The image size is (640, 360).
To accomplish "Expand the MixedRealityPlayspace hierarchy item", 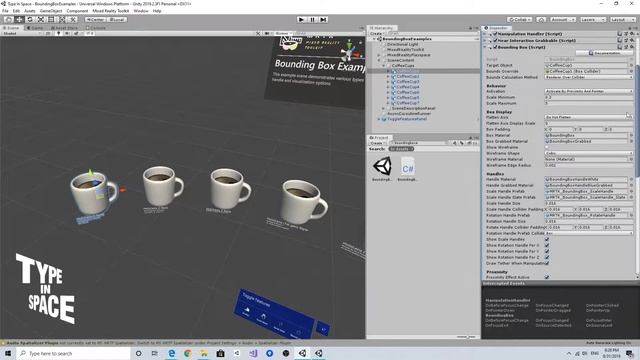I will pos(379,55).
